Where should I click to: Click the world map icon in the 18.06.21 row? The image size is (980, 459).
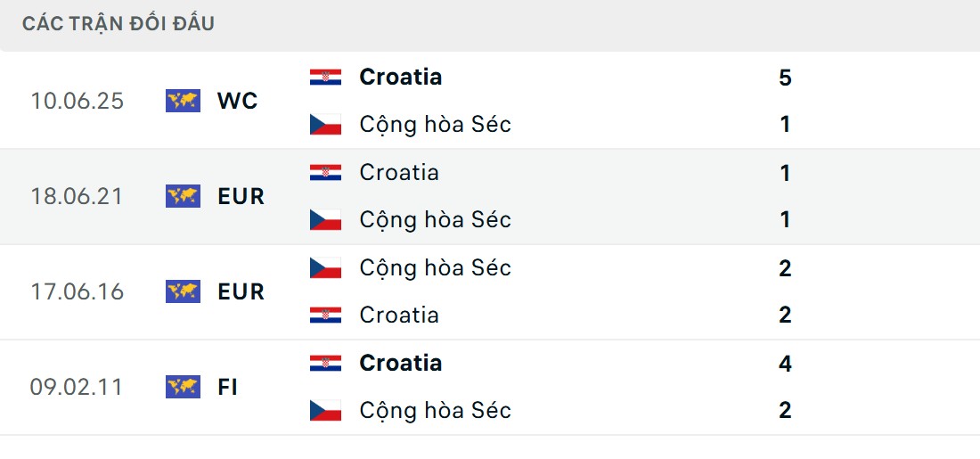pyautogui.click(x=183, y=196)
